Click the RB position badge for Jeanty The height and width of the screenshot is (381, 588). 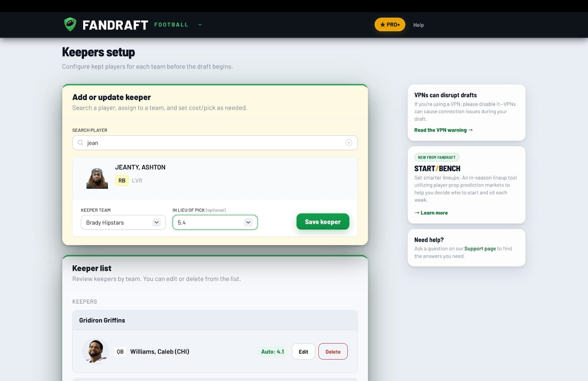pyautogui.click(x=122, y=180)
